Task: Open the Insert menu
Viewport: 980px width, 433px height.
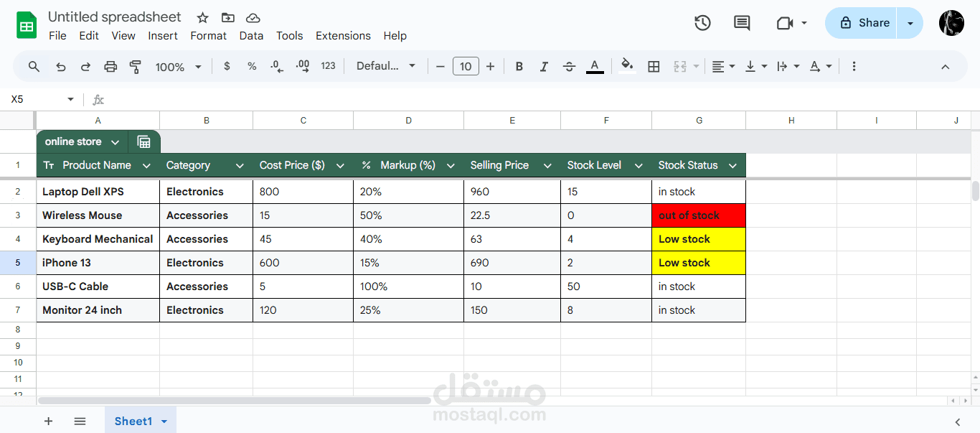Action: click(163, 35)
